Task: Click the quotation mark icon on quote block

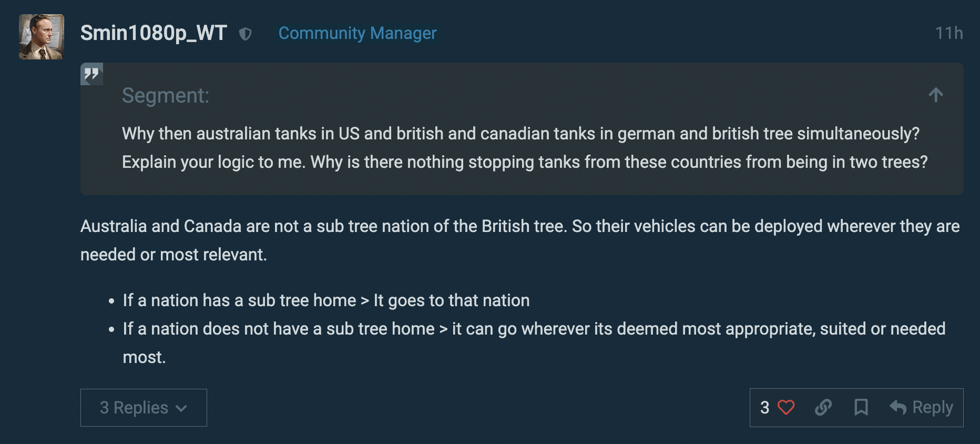Action: (91, 74)
